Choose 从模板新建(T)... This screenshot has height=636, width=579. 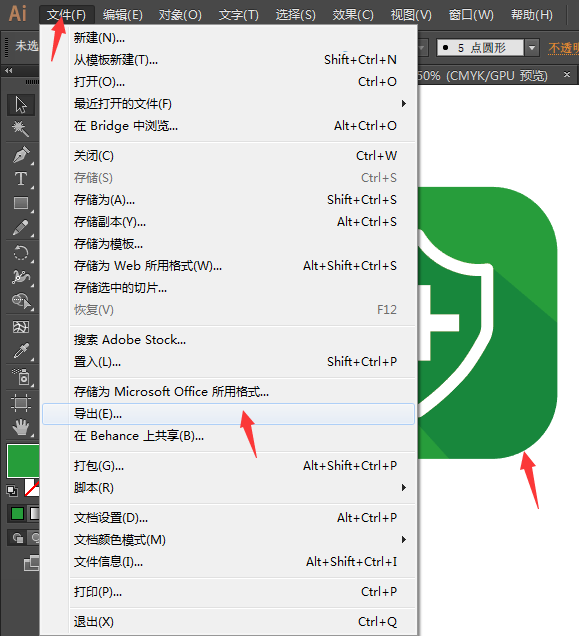point(228,60)
